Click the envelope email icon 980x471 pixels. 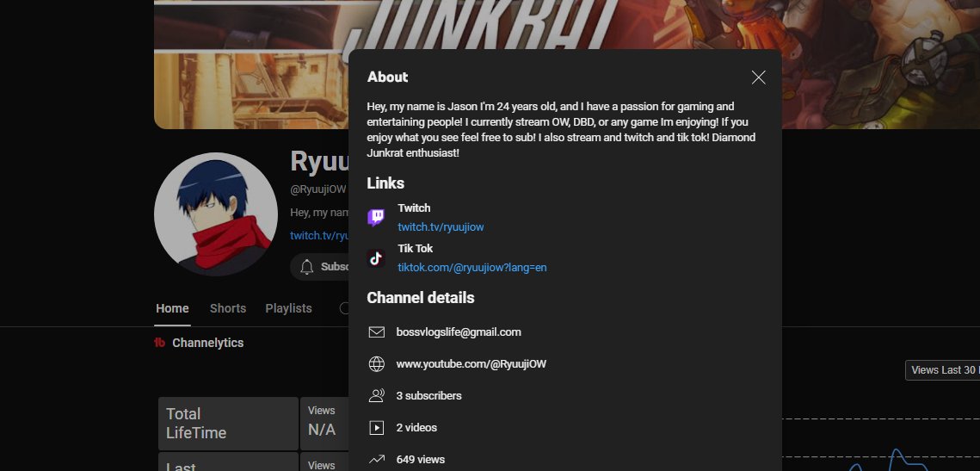[x=376, y=332]
